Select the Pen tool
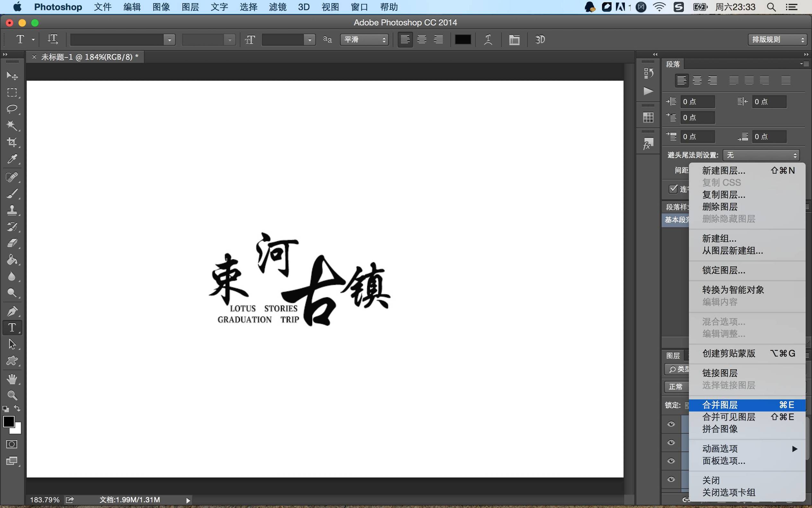This screenshot has width=812, height=508. point(13,311)
